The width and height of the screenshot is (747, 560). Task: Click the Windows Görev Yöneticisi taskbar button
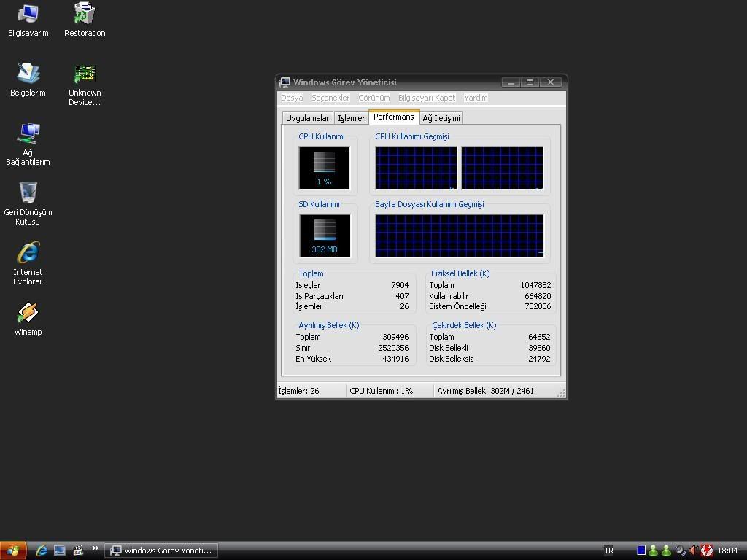coord(161,551)
